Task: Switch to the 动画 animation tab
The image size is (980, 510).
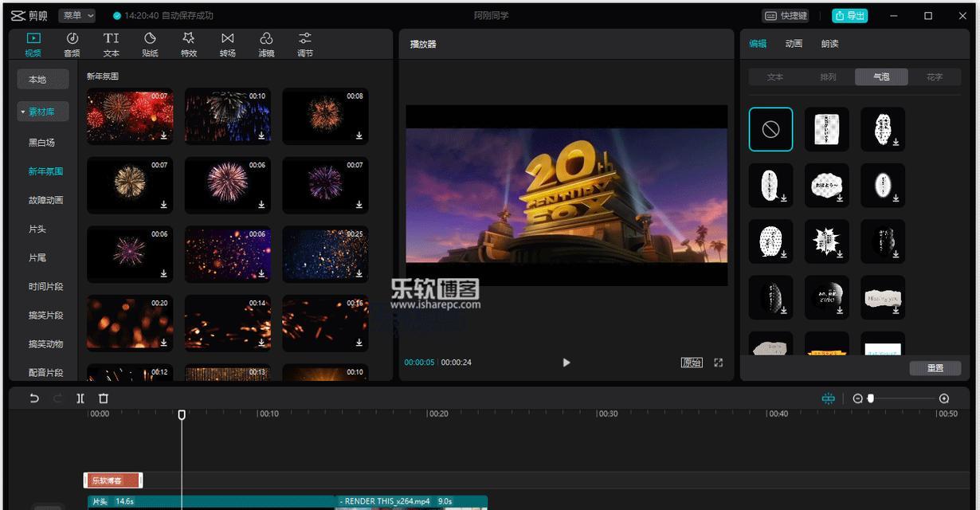Action: pyautogui.click(x=794, y=44)
